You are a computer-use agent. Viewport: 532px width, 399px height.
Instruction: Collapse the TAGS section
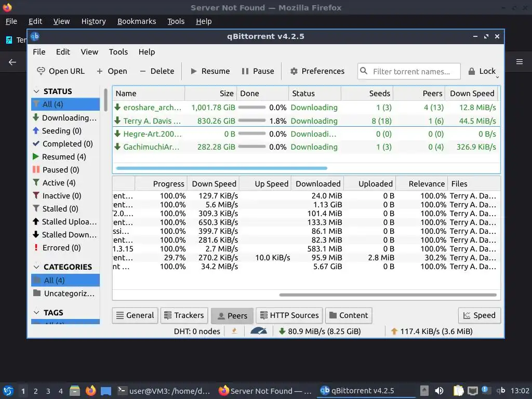click(x=36, y=312)
